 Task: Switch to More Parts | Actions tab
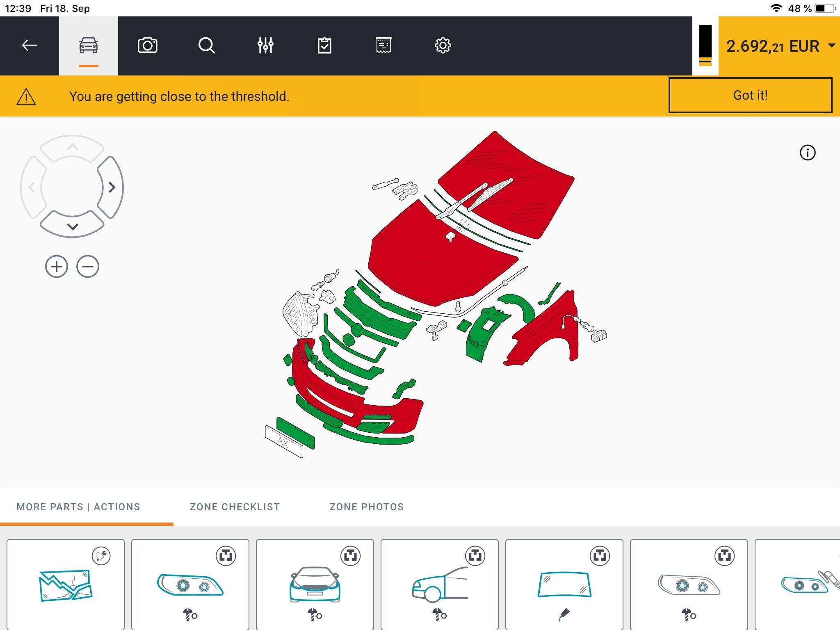tap(78, 507)
